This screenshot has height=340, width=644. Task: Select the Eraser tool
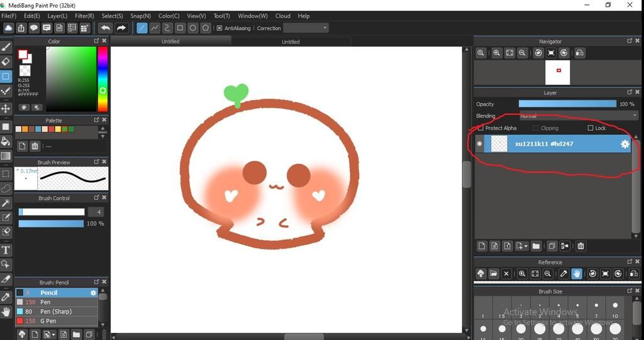(x=6, y=62)
